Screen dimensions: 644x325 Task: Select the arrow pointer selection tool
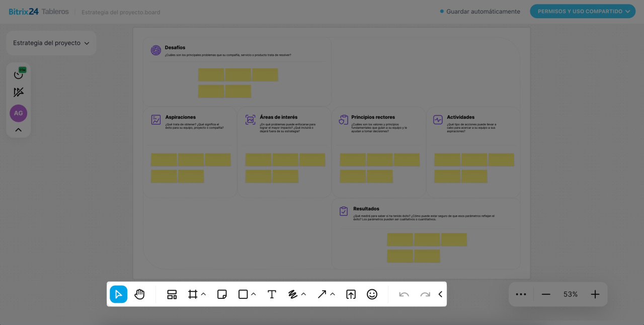[119, 294]
